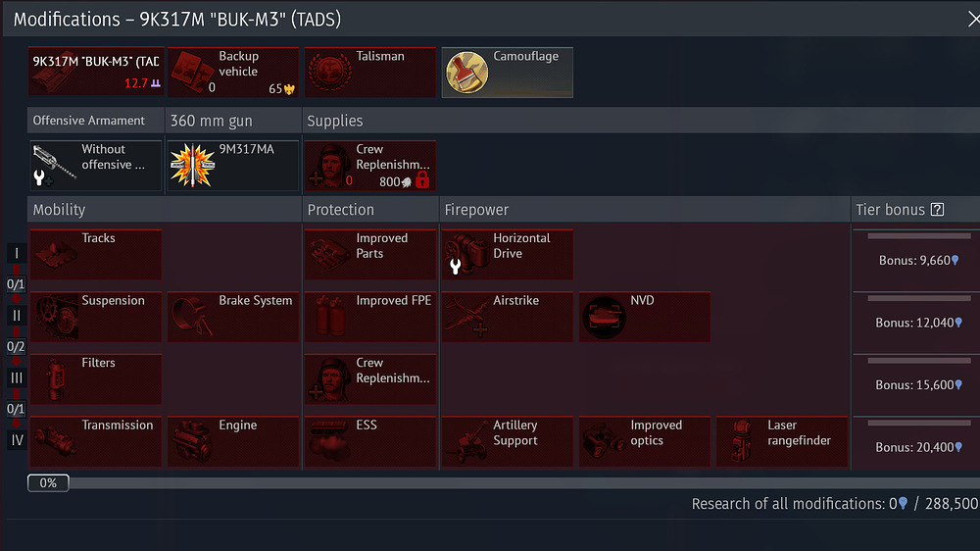Select the Improved FPE modification

[x=370, y=317]
